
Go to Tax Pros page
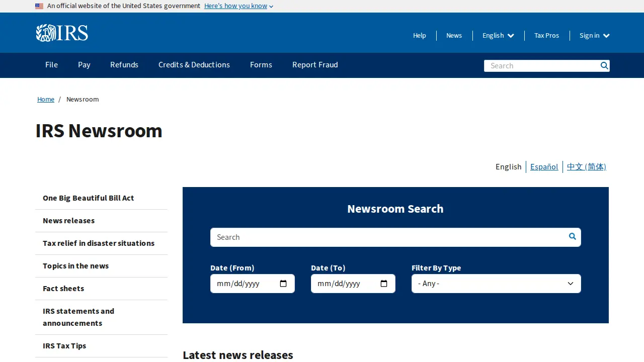click(546, 35)
